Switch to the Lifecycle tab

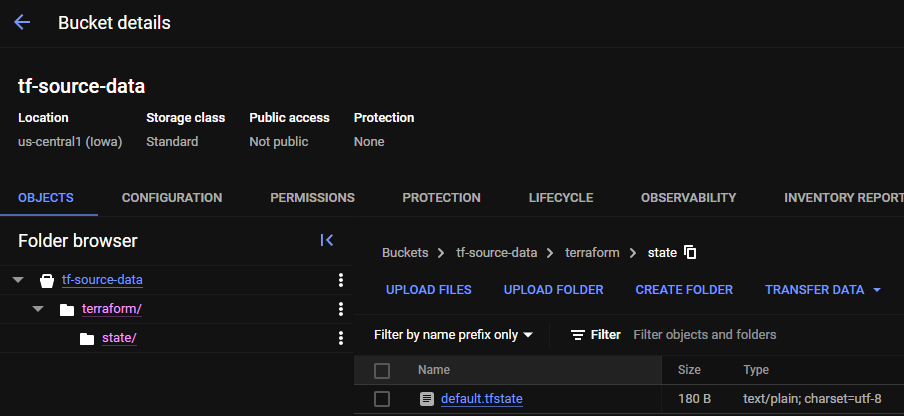point(561,198)
